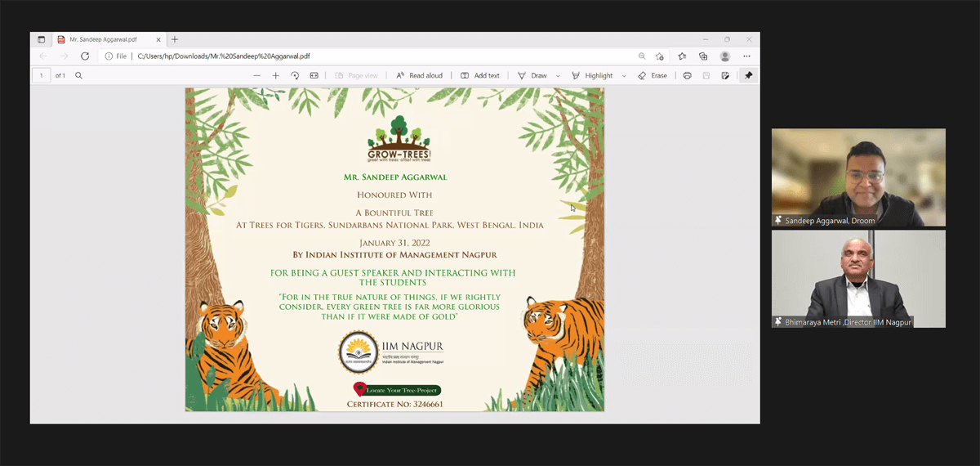Open the browser profile avatar
This screenshot has height=466, width=980.
(725, 56)
